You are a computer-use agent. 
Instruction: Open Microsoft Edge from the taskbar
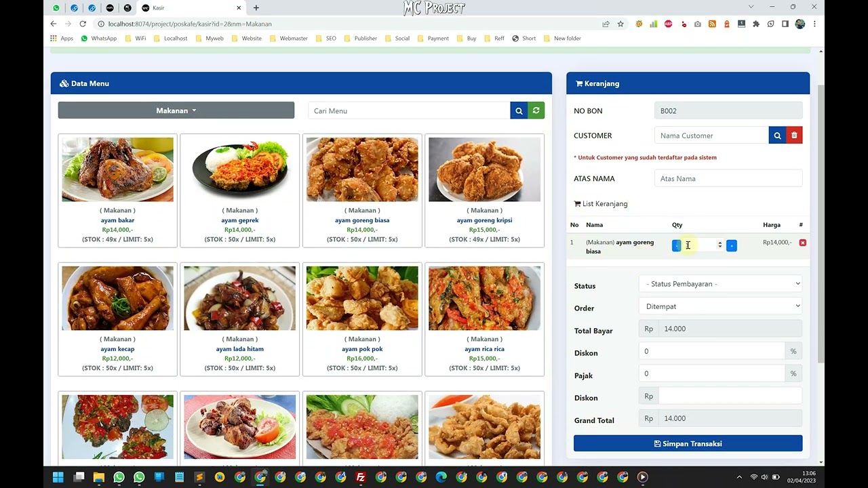click(441, 477)
